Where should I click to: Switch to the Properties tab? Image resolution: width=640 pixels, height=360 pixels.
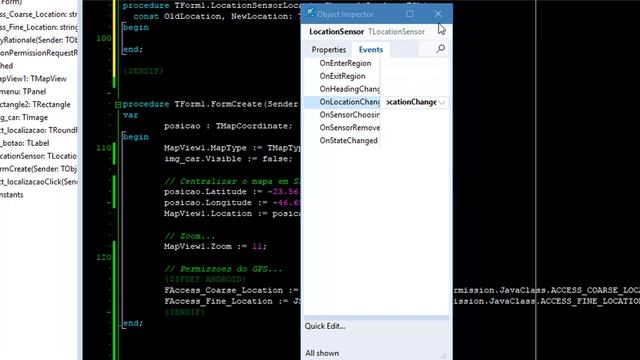(329, 50)
